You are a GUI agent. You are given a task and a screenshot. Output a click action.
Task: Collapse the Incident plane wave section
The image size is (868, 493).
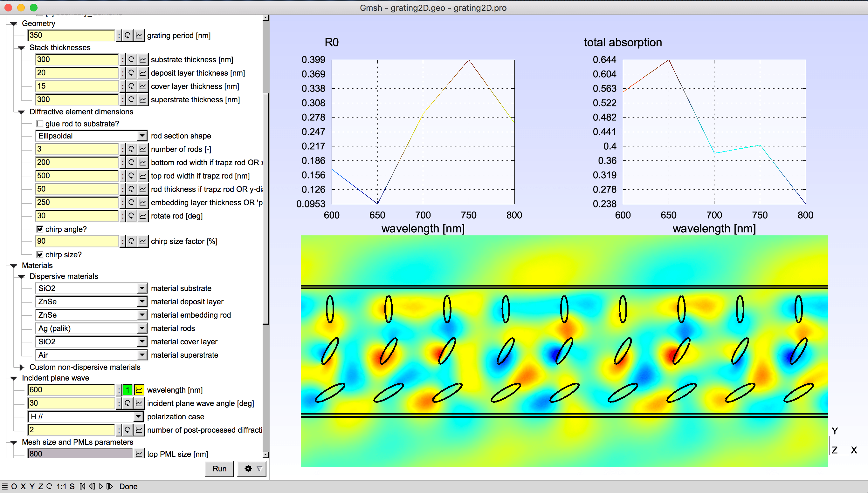[x=14, y=378]
